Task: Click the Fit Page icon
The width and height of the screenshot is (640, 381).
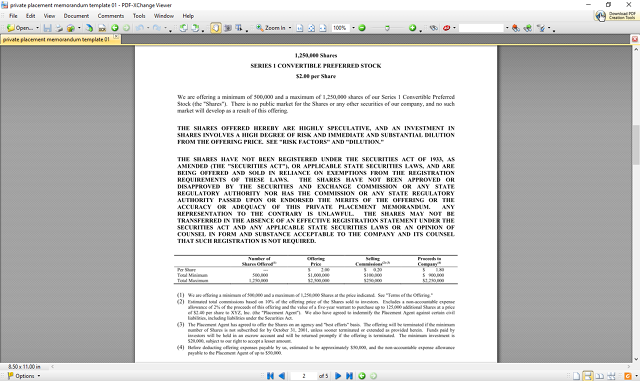Action: coord(311,28)
